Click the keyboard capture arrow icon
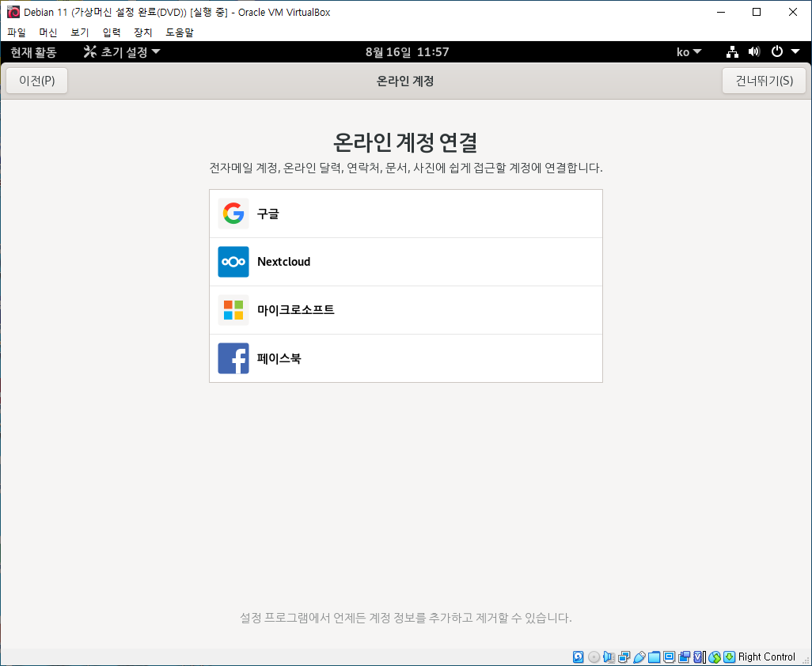This screenshot has height=666, width=812. [x=730, y=657]
